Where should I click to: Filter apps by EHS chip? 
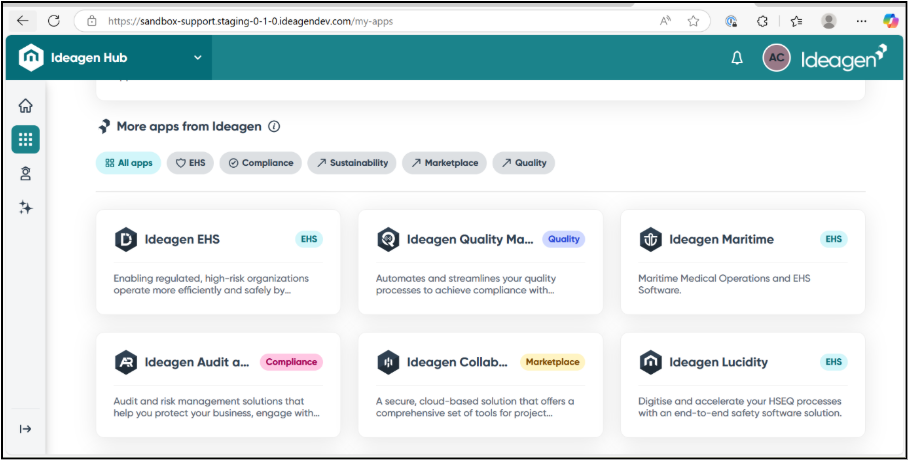190,163
